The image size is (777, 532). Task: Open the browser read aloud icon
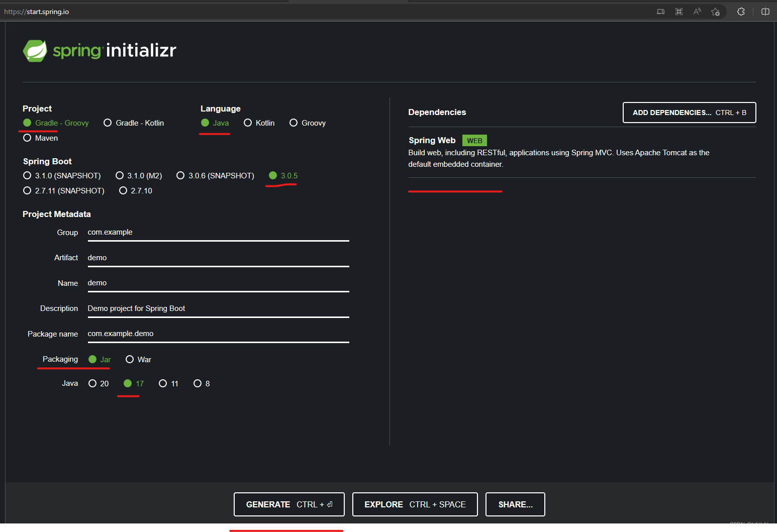[x=697, y=12]
